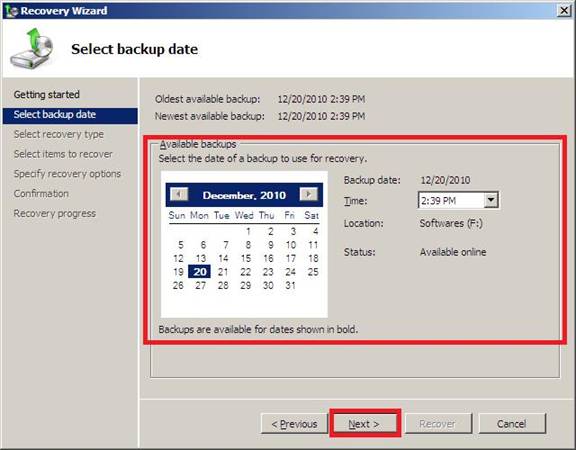
Task: Select December 20 in calendar
Action: 200,272
